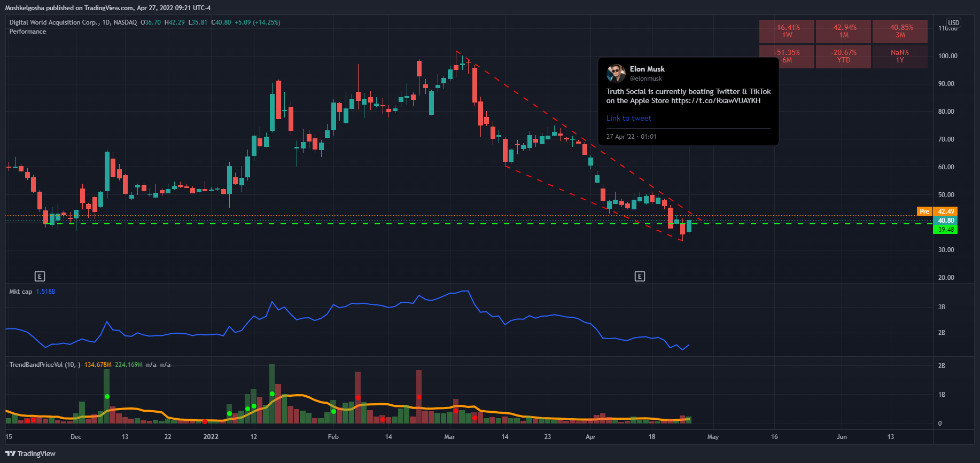This screenshot has height=463, width=980.
Task: Click the green 39.48 price line label
Action: [945, 230]
